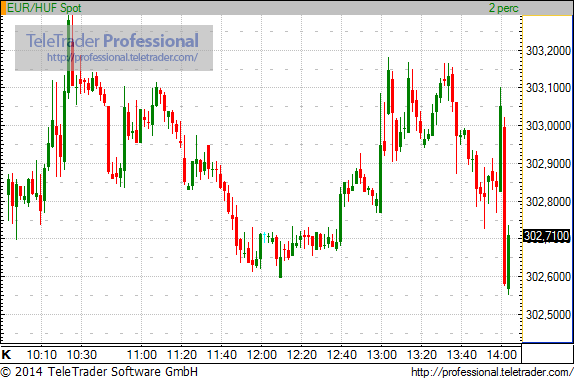
Task: Select the 11:00 time axis marker
Action: [142, 355]
